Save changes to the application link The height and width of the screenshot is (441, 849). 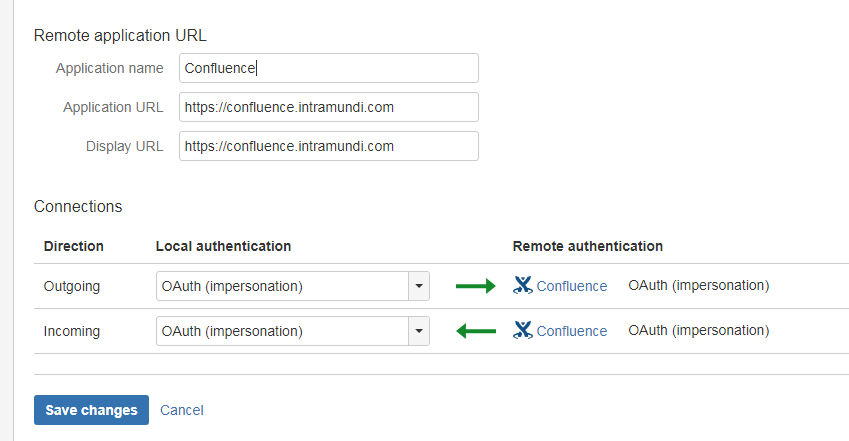click(91, 410)
